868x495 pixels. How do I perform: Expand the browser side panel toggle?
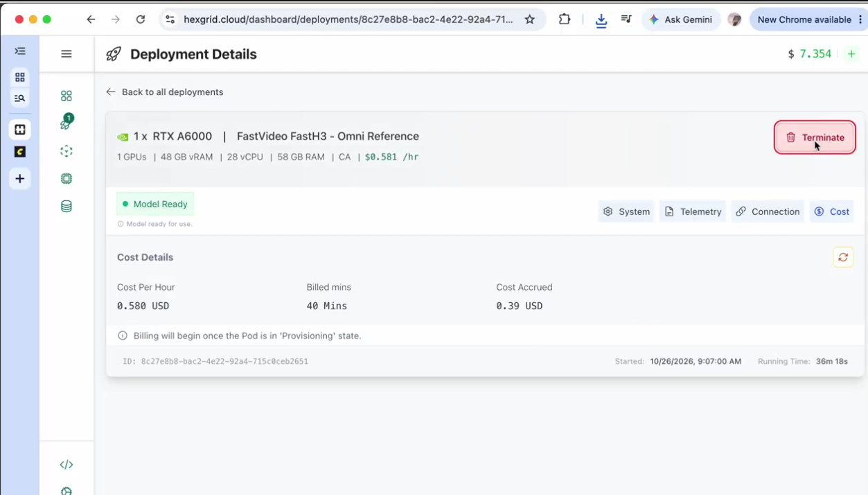point(20,51)
